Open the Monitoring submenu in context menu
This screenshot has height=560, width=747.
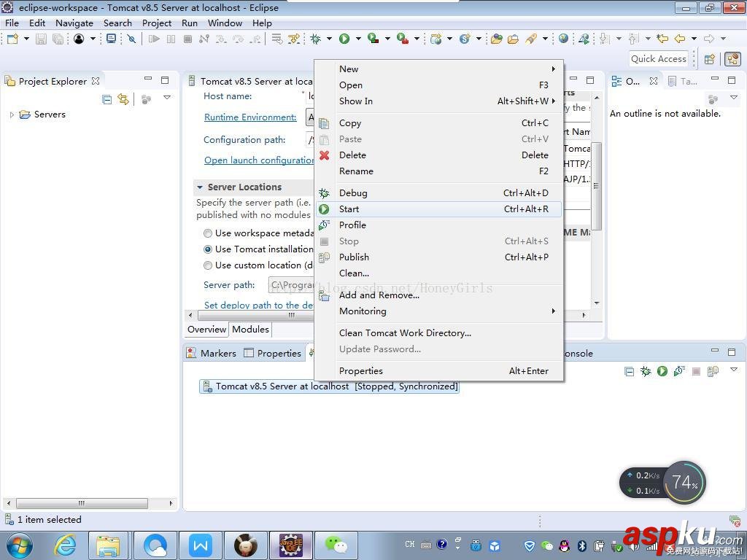tap(553, 311)
